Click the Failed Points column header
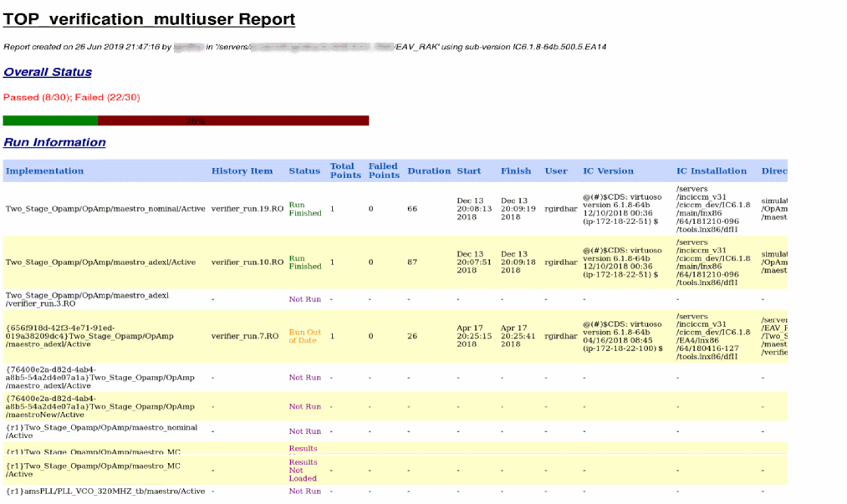 tap(384, 171)
